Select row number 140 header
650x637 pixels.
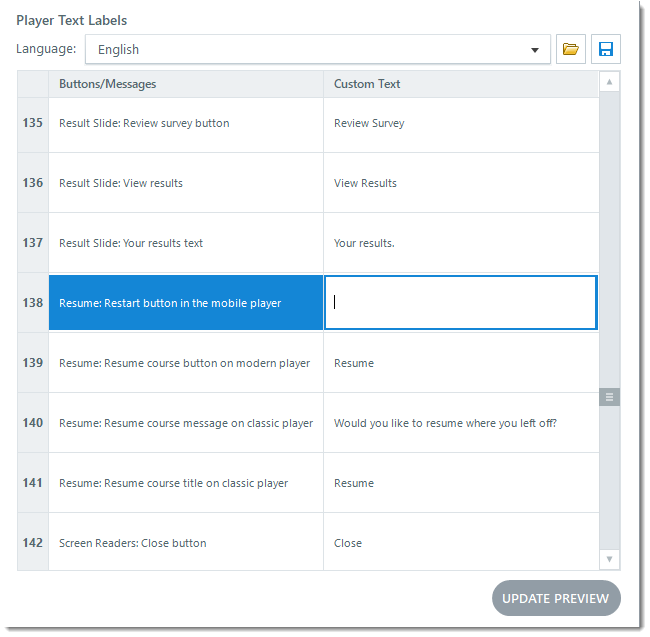coord(33,423)
